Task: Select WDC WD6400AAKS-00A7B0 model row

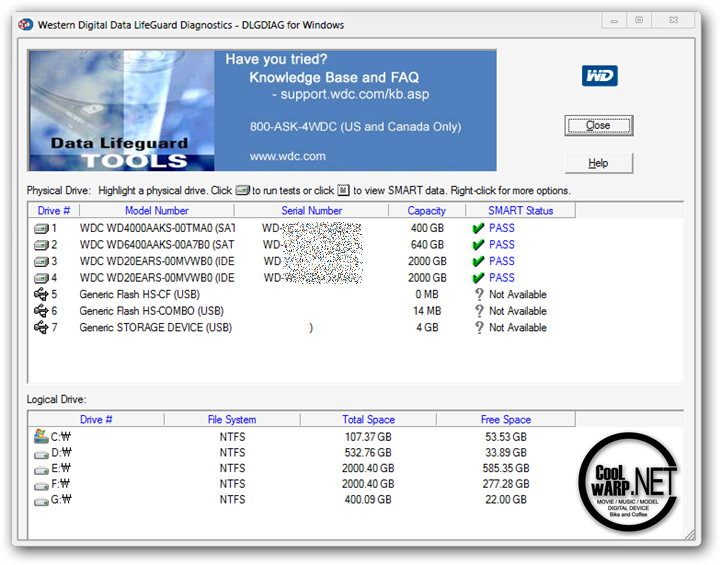Action: [x=157, y=245]
